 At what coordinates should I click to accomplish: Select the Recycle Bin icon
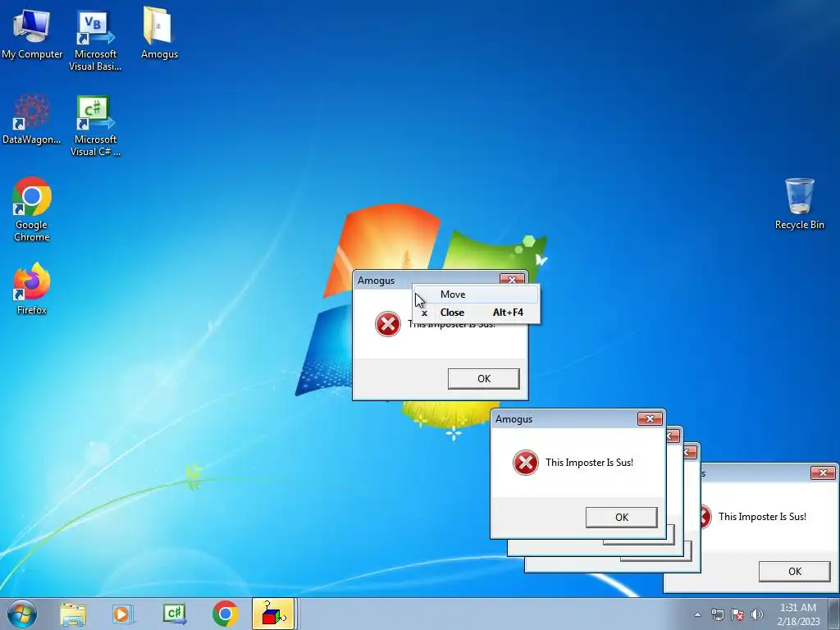pos(799,203)
